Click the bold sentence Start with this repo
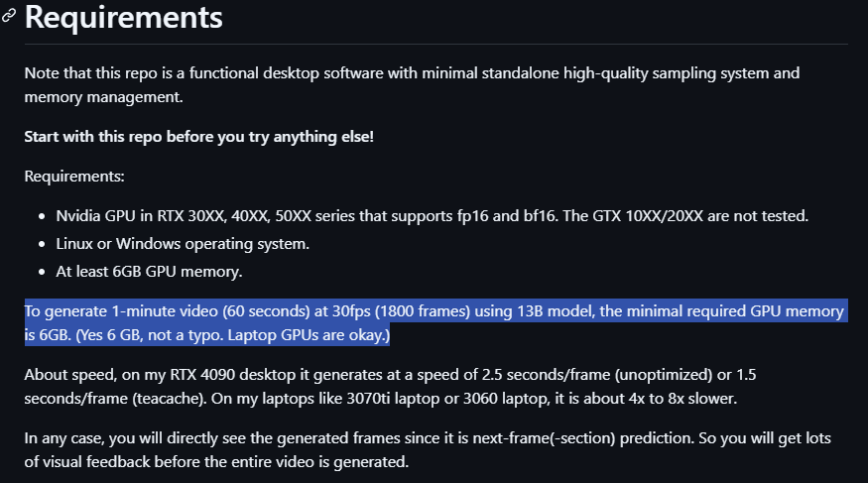 coord(199,137)
